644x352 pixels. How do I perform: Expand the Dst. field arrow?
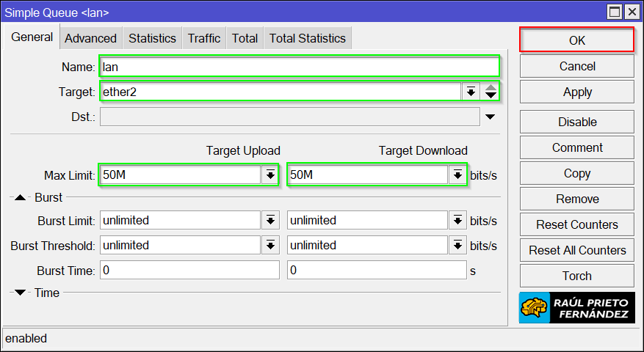coord(490,117)
